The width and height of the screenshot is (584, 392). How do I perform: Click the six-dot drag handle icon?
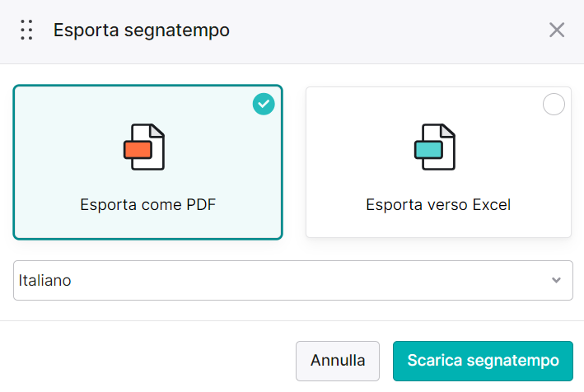tap(26, 30)
